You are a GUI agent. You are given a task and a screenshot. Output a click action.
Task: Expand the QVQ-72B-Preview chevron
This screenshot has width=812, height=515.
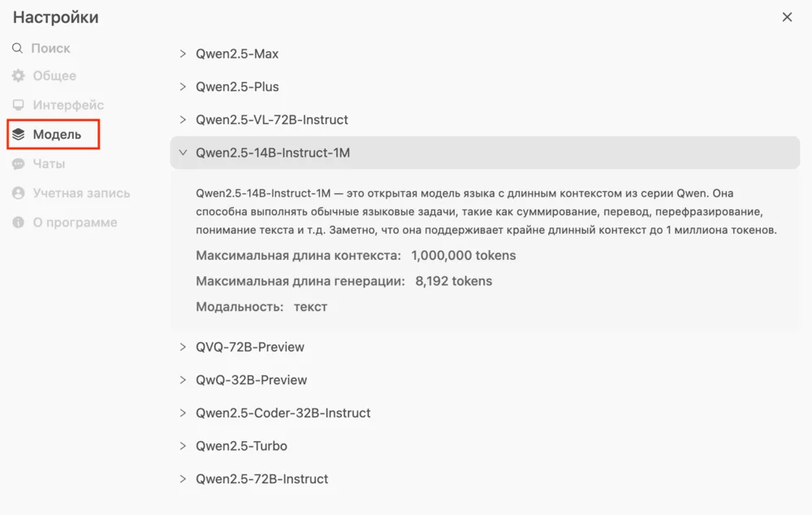click(x=183, y=347)
